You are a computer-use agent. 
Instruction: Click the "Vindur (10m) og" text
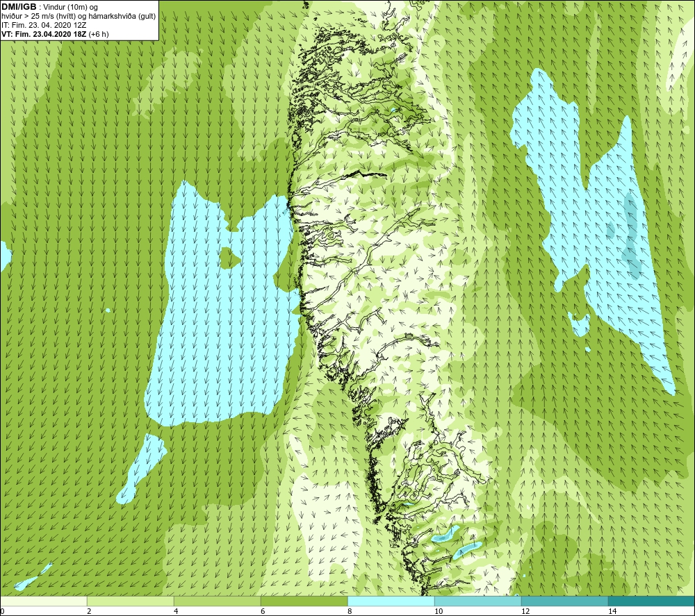point(71,8)
